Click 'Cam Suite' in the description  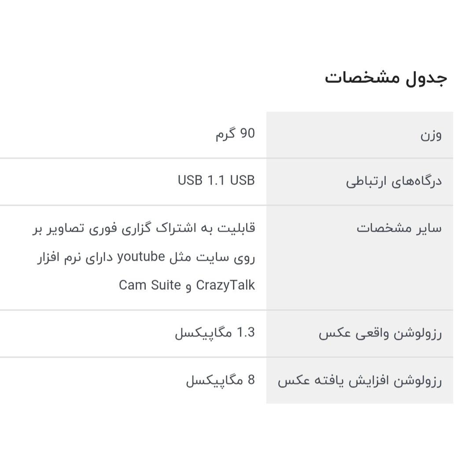(150, 285)
